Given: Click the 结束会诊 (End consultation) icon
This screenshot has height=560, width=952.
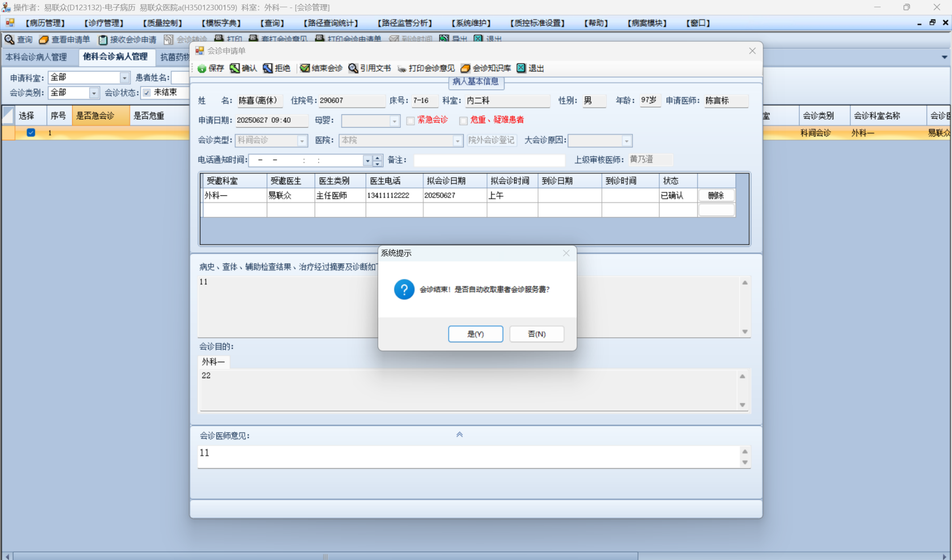Looking at the screenshot, I should pyautogui.click(x=305, y=68).
